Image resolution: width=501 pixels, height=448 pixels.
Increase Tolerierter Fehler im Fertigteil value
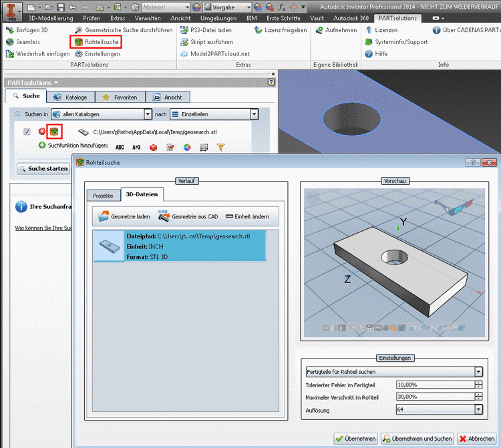(x=478, y=382)
